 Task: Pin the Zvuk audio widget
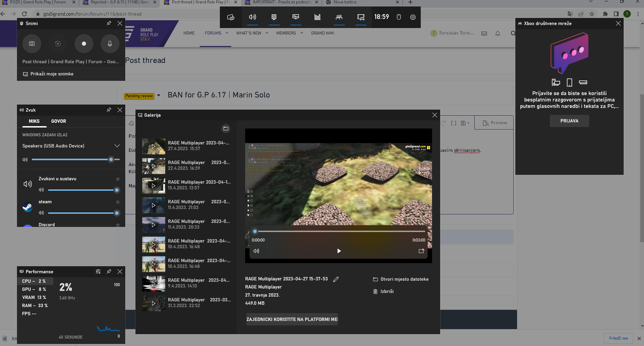click(x=109, y=110)
